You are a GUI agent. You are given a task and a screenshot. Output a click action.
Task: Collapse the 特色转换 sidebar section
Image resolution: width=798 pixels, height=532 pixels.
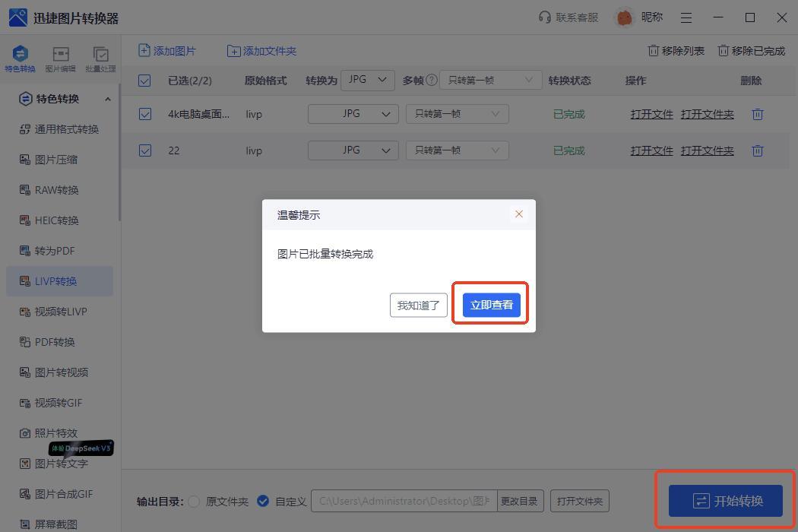[107, 99]
